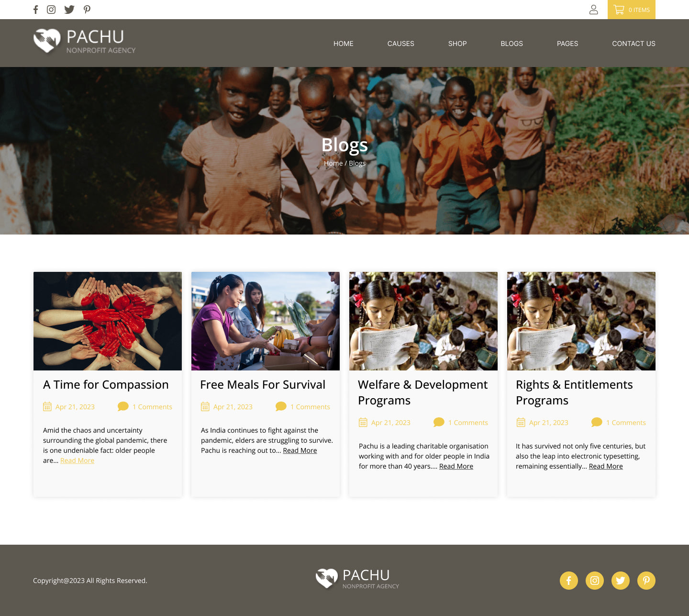Open the Instagram icon in top bar
Screen dimensions: 689x616
[x=51, y=10]
